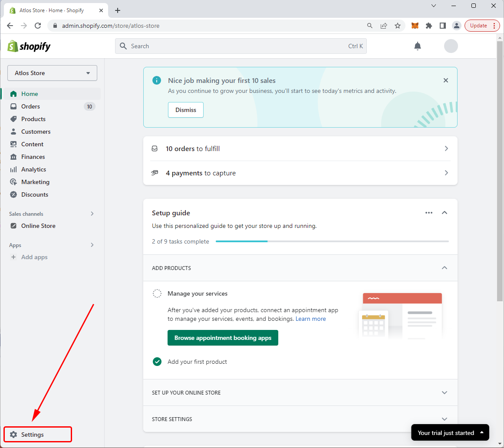504x448 pixels.
Task: Toggle the browser side panel icon
Action: (443, 26)
